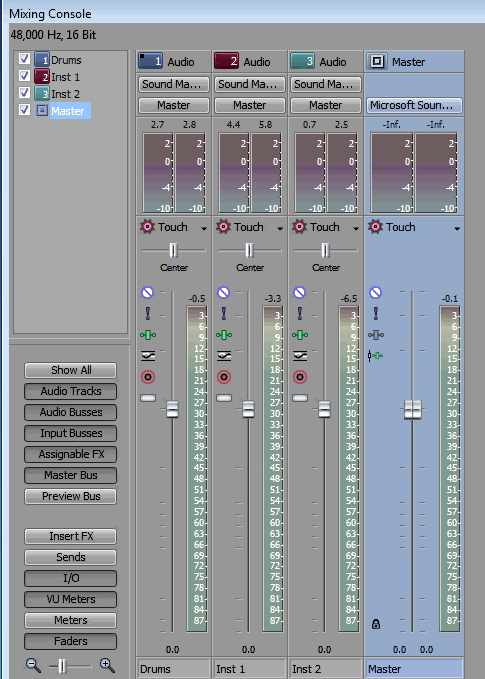
Task: Arm the Drums track for recording
Action: click(148, 377)
